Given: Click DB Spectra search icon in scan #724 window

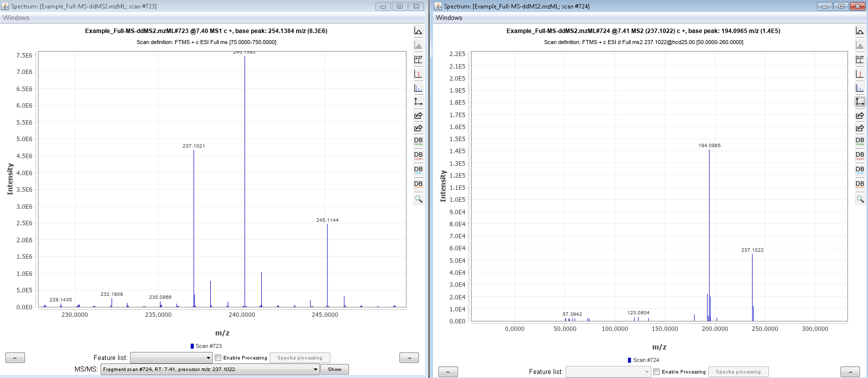Looking at the screenshot, I should (859, 184).
